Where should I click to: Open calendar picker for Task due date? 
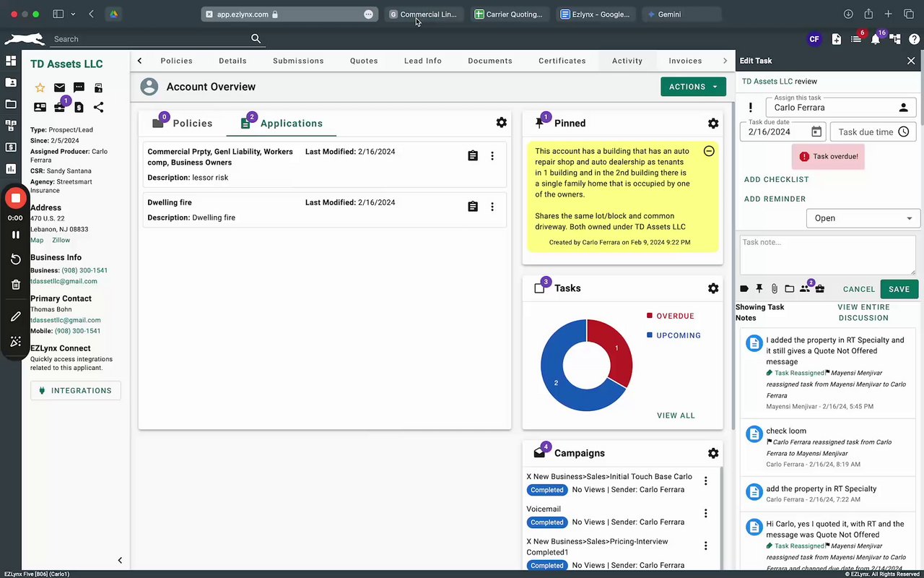coord(816,131)
